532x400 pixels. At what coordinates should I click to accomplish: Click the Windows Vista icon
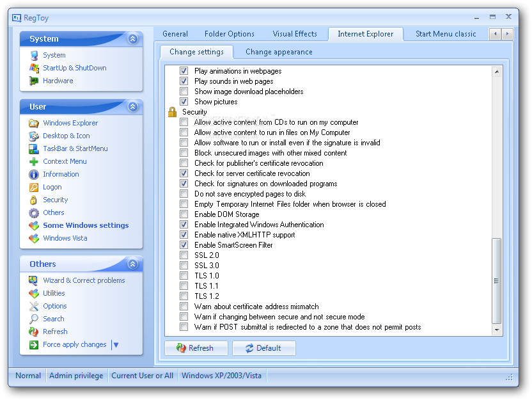[34, 238]
